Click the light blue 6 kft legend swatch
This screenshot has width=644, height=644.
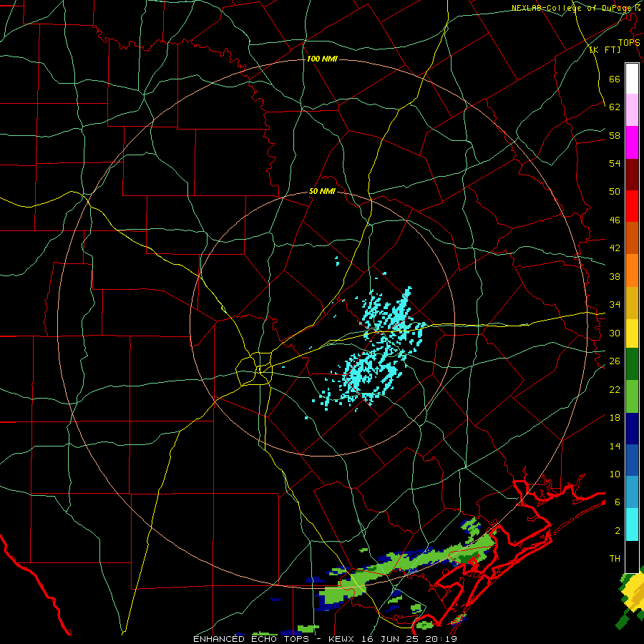pyautogui.click(x=632, y=492)
